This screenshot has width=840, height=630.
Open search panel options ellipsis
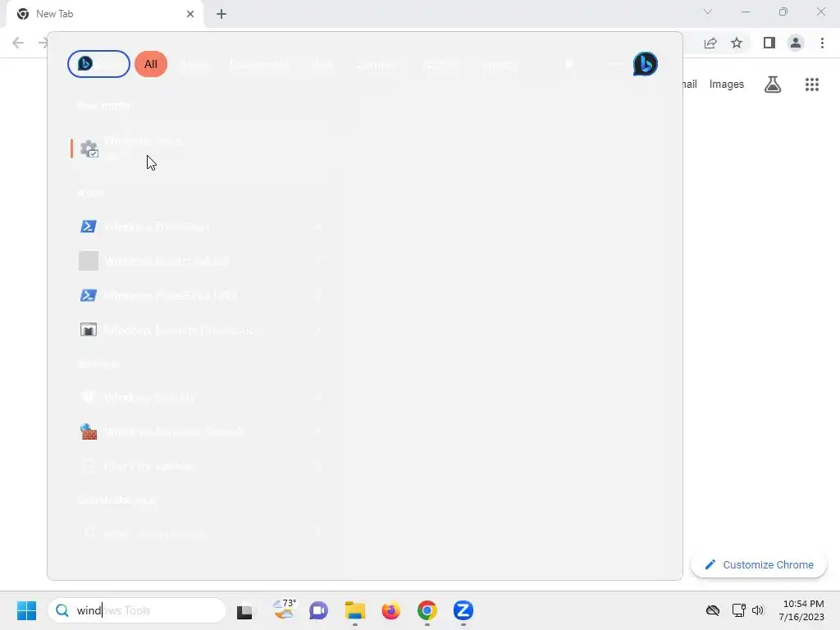click(x=612, y=64)
